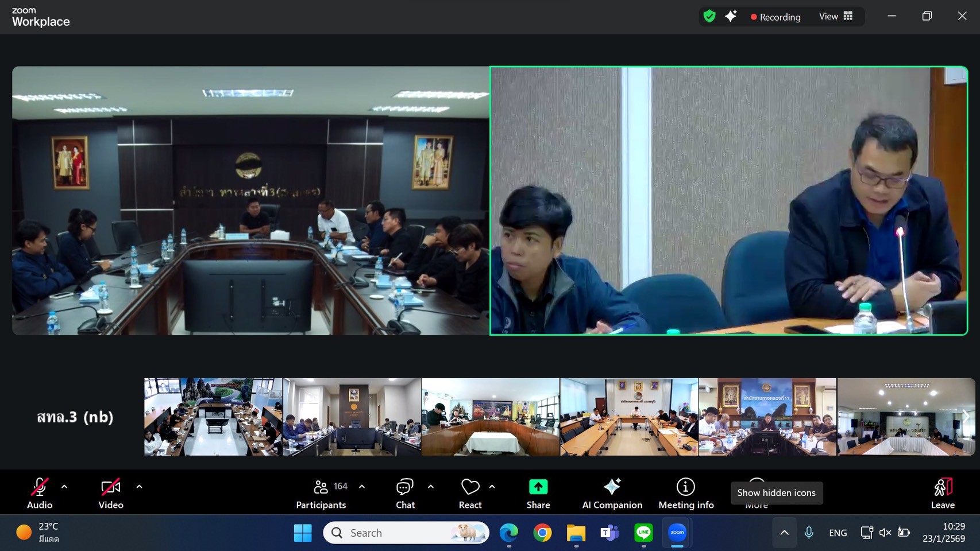Expand the Participants options caret
This screenshot has width=980, height=551.
(x=362, y=487)
